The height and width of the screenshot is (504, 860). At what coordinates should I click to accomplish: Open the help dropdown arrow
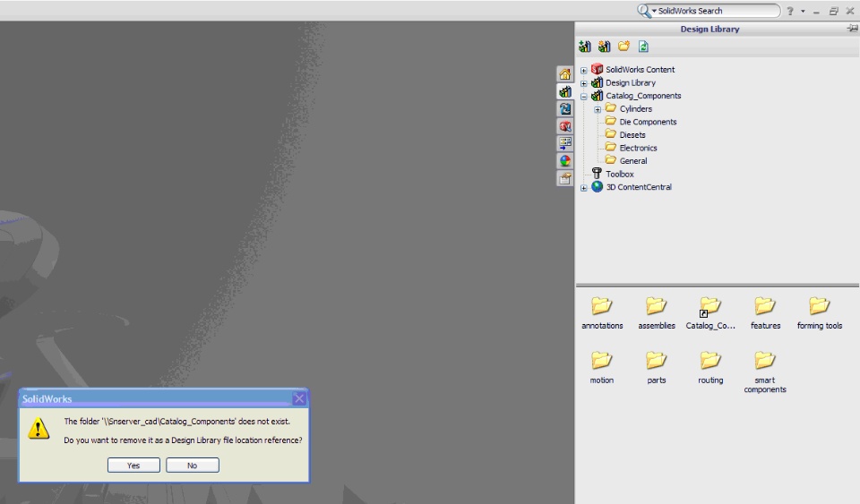803,11
